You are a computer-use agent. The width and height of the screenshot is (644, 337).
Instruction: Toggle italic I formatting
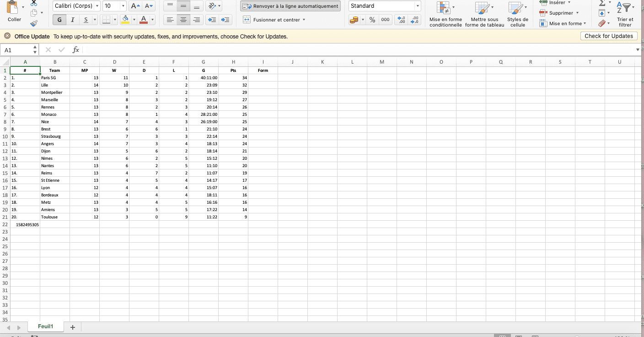click(72, 20)
